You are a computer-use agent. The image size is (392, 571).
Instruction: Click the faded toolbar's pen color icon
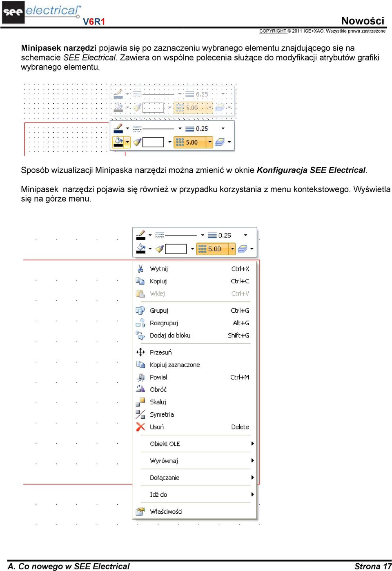(x=118, y=94)
